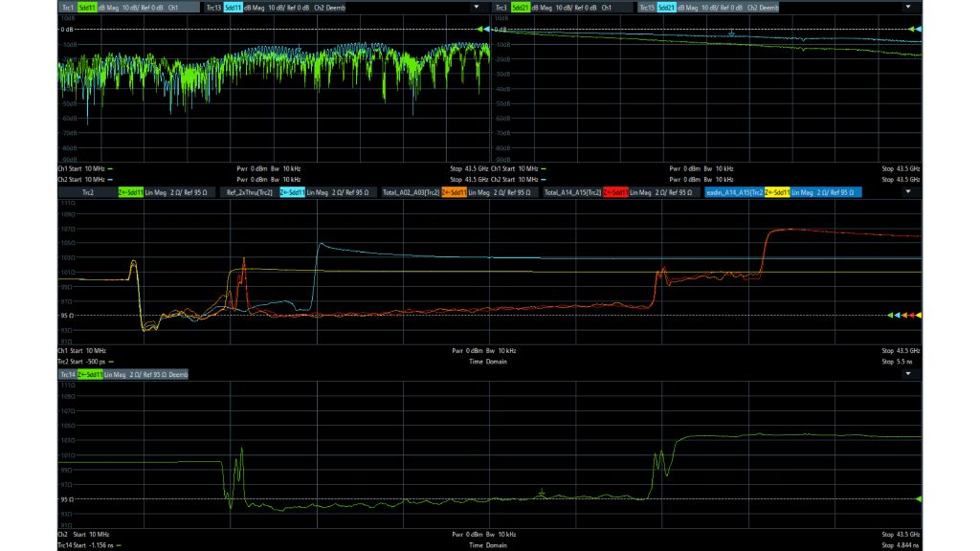Open the trace dropdown in the top-left diagram
980x551 pixels.
tap(476, 6)
